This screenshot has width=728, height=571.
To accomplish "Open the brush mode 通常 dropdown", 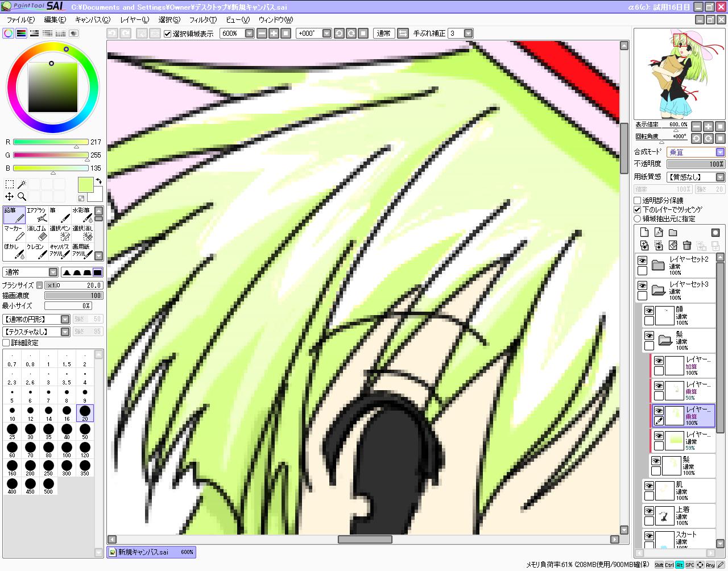I will [x=53, y=272].
